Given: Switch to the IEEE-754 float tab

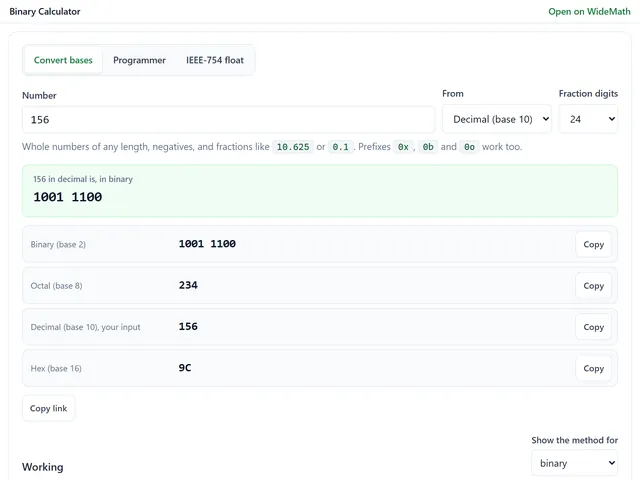Looking at the screenshot, I should point(215,60).
